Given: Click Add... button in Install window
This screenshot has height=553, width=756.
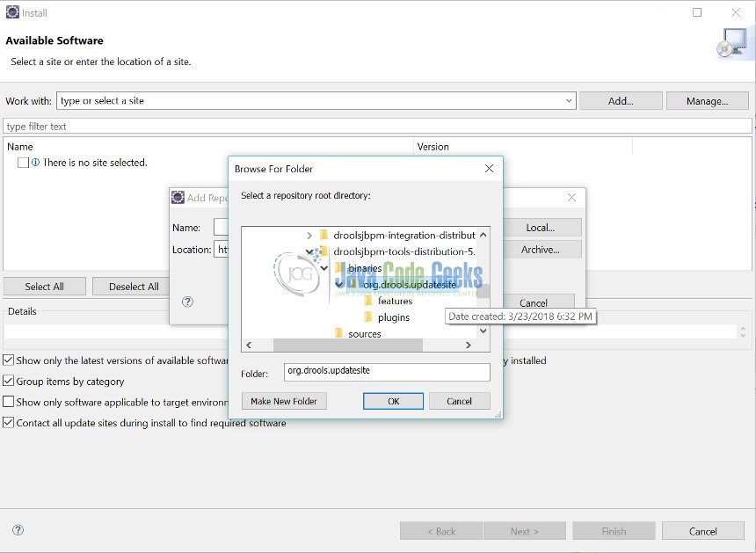Looking at the screenshot, I should click(621, 101).
